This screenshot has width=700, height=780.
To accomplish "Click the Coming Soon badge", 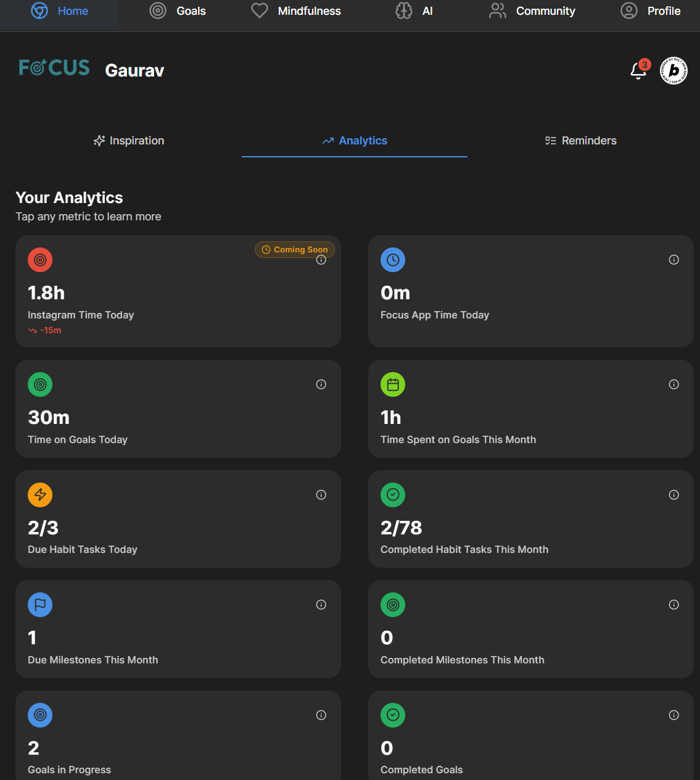I will coord(295,249).
